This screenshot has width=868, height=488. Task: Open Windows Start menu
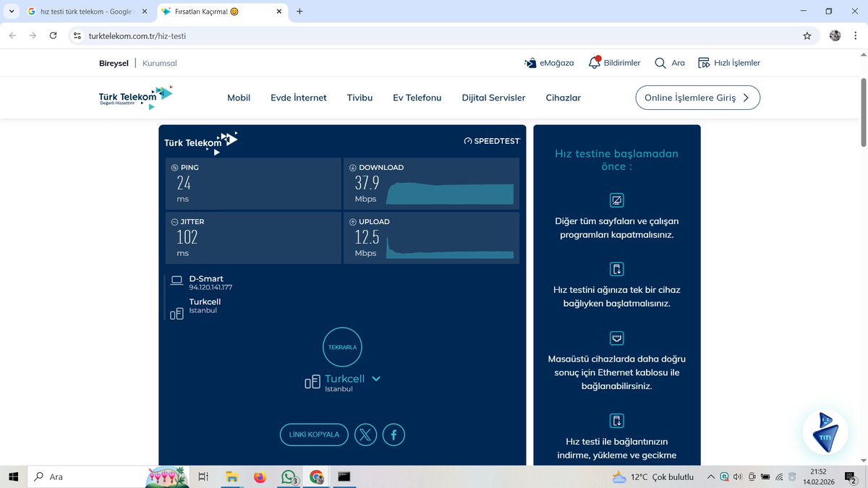13,476
